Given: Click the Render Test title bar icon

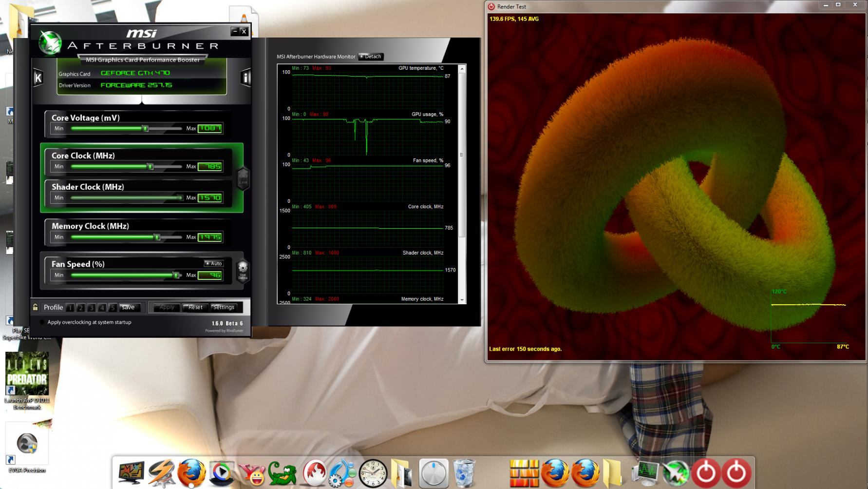Looking at the screenshot, I should coord(491,6).
